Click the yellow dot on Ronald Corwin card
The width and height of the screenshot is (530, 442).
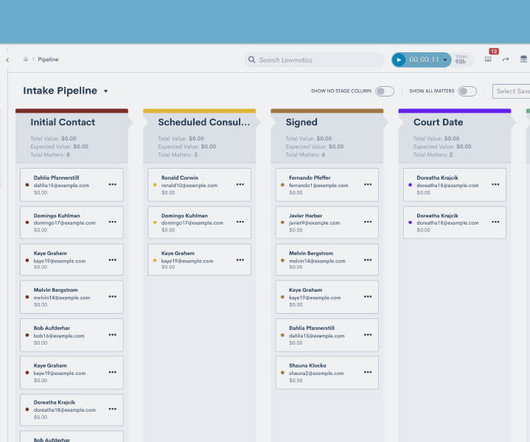pyautogui.click(x=155, y=185)
